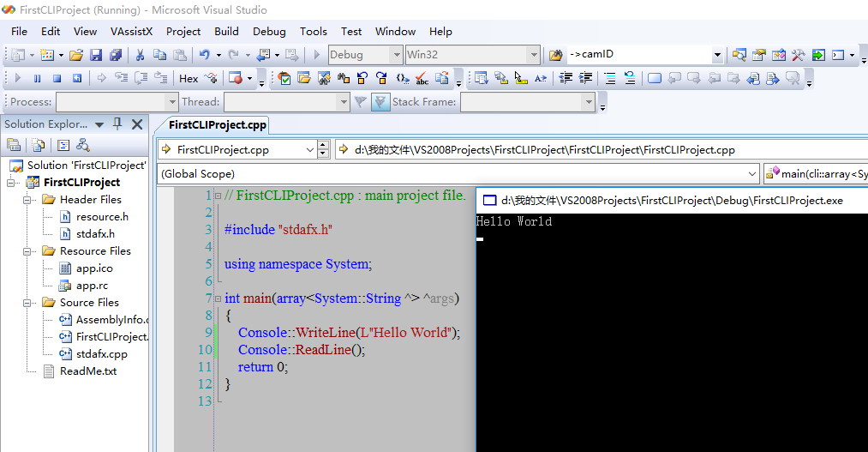This screenshot has width=868, height=452.
Task: Select the FirstCLIProject.cpp editor tab
Action: click(218, 125)
